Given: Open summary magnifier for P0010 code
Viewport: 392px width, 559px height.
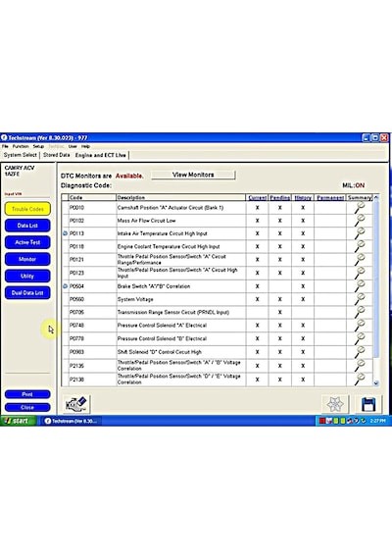Looking at the screenshot, I should (x=360, y=208).
